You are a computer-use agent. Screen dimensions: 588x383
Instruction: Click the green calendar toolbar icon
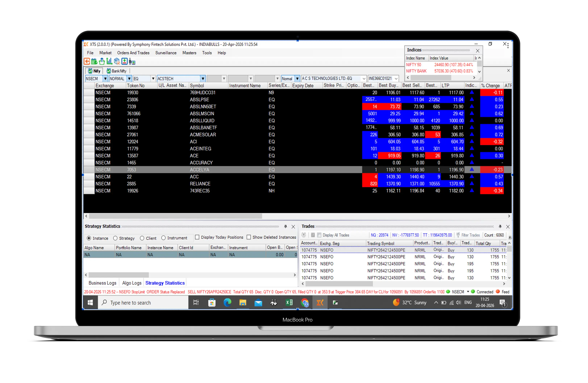click(94, 61)
